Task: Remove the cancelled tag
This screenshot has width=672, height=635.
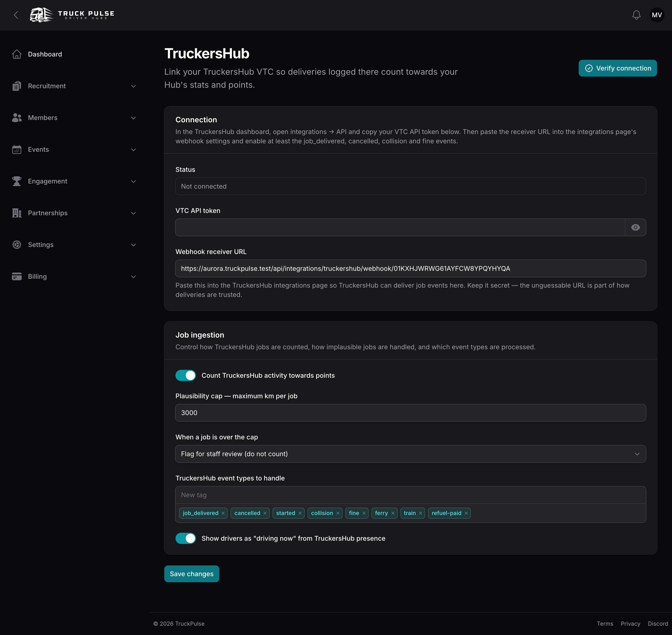Action: 265,513
